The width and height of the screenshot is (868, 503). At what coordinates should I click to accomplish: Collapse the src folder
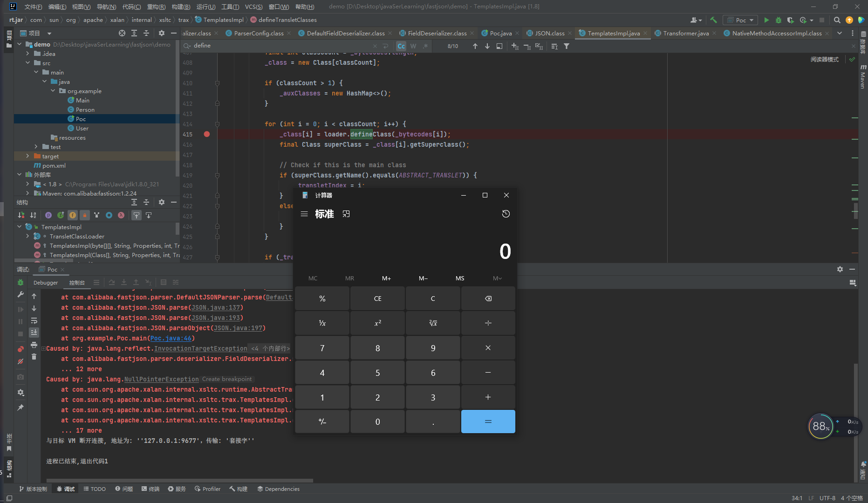click(x=28, y=63)
